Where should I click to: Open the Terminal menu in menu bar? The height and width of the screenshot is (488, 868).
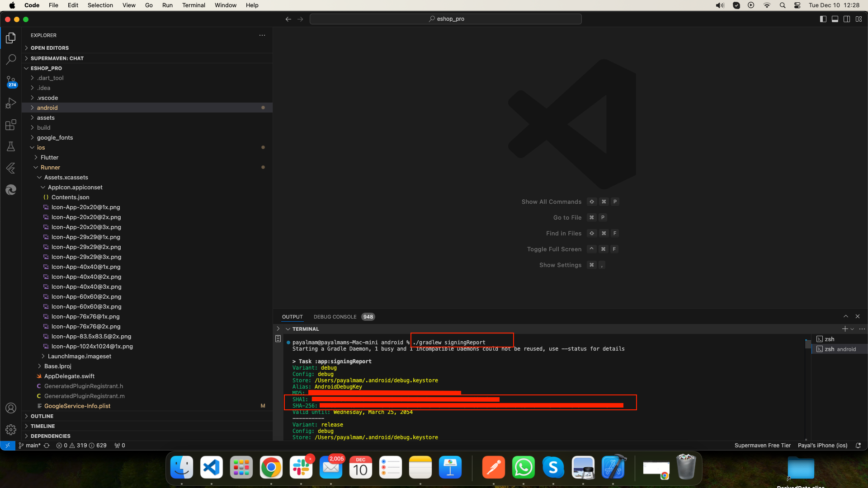[x=193, y=5]
